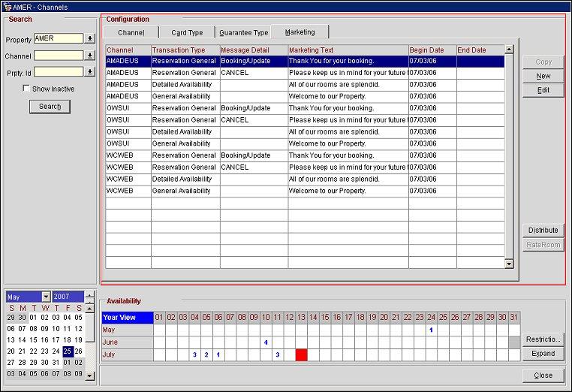Click the Distribute button
The width and height of the screenshot is (572, 392).
click(543, 231)
